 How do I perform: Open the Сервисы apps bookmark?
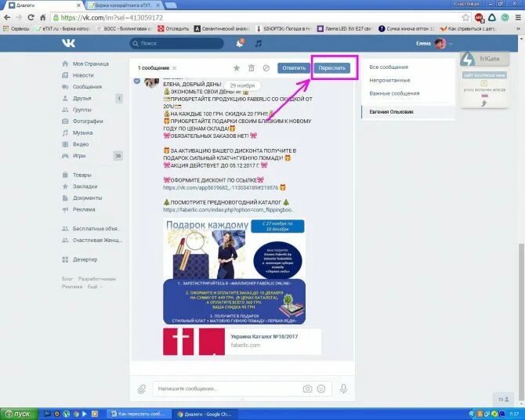click(16, 29)
